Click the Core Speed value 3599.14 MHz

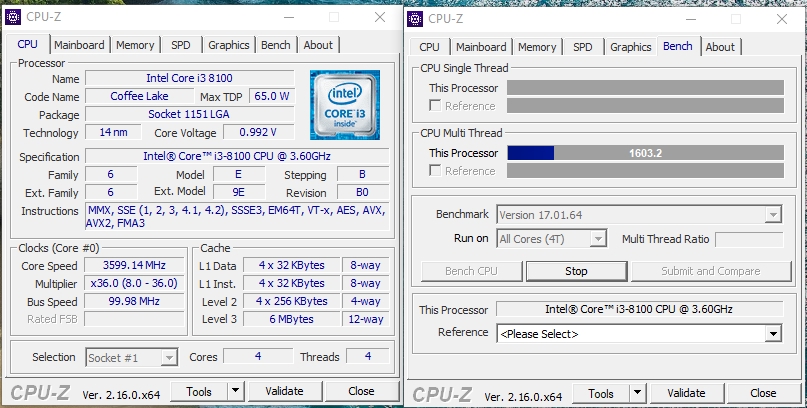134,265
